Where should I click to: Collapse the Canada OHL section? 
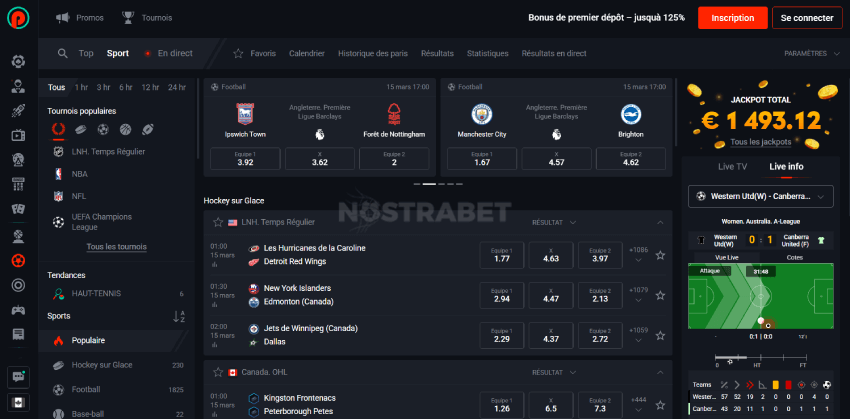coord(660,372)
